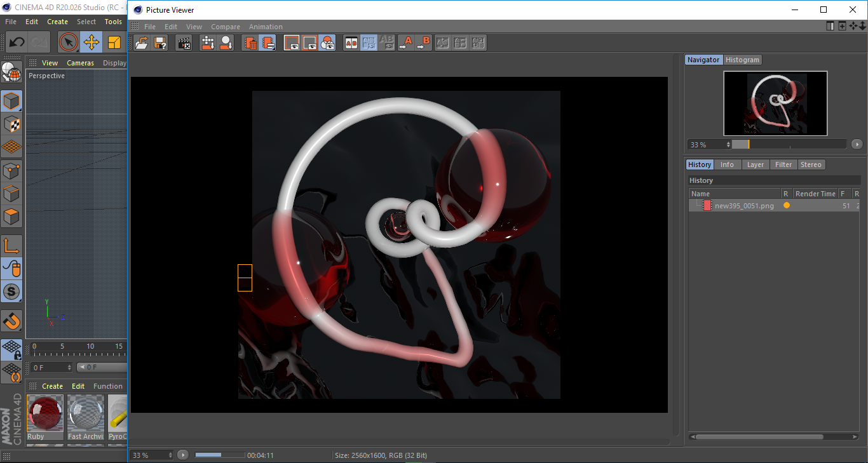Click Clear Disk Cache orange icon
This screenshot has height=463, width=868.
point(268,43)
